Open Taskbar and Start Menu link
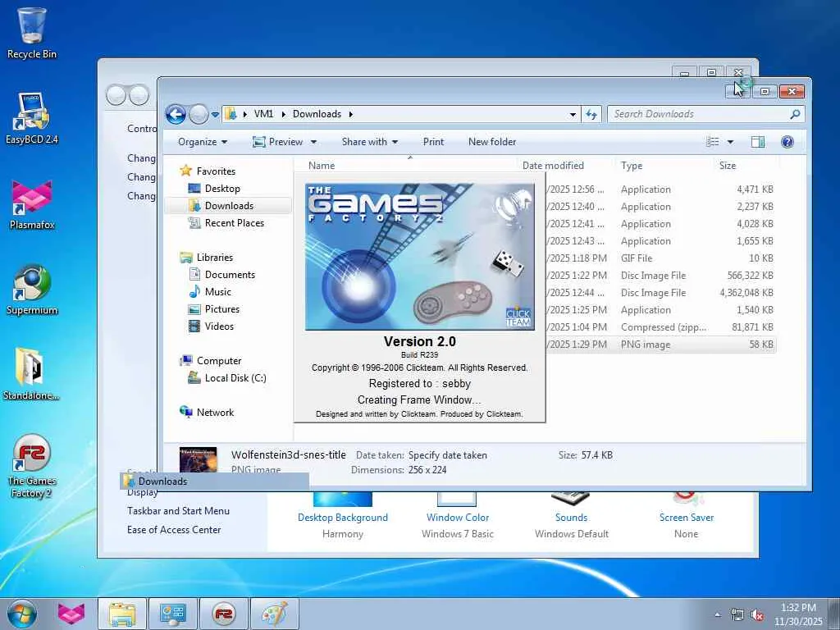The height and width of the screenshot is (630, 840). tap(178, 511)
